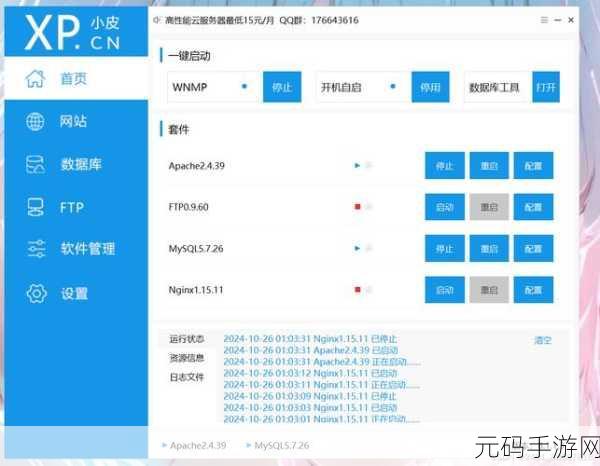This screenshot has height=466, width=600.
Task: Open the 数据库工具 with 打开 button
Action: pos(546,87)
